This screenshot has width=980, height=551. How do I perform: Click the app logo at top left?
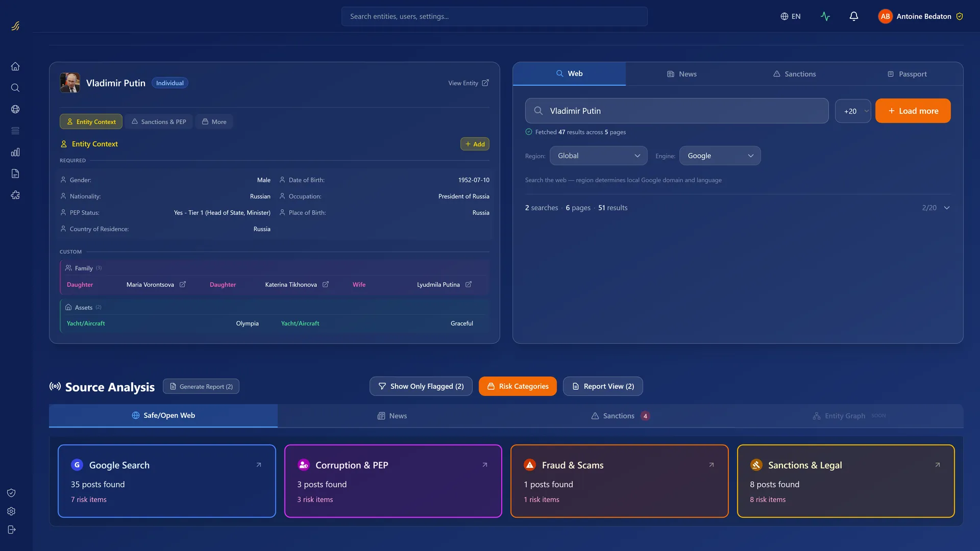click(15, 26)
